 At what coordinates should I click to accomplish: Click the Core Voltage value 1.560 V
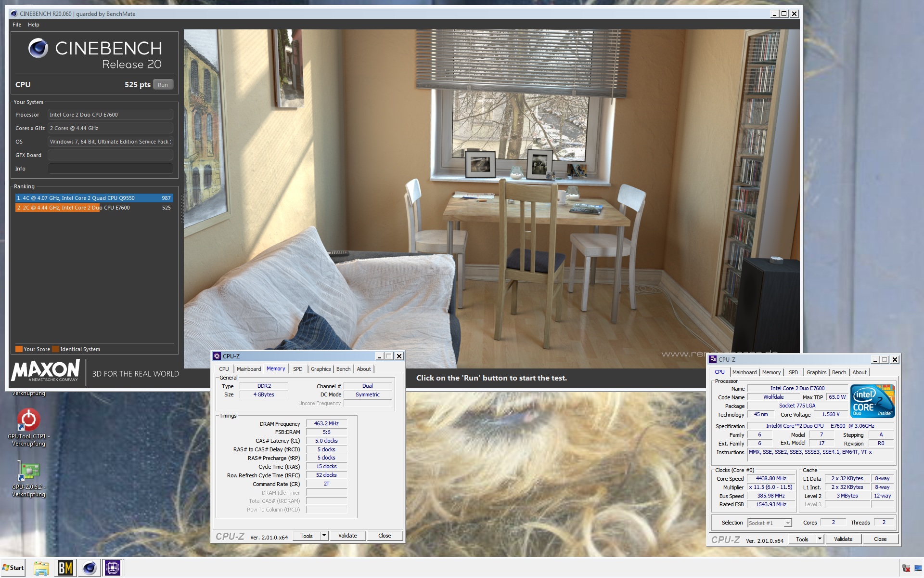831,414
